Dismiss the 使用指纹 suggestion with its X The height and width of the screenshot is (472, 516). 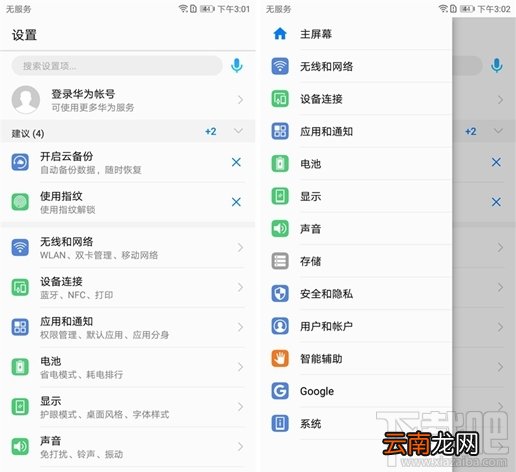(x=236, y=202)
